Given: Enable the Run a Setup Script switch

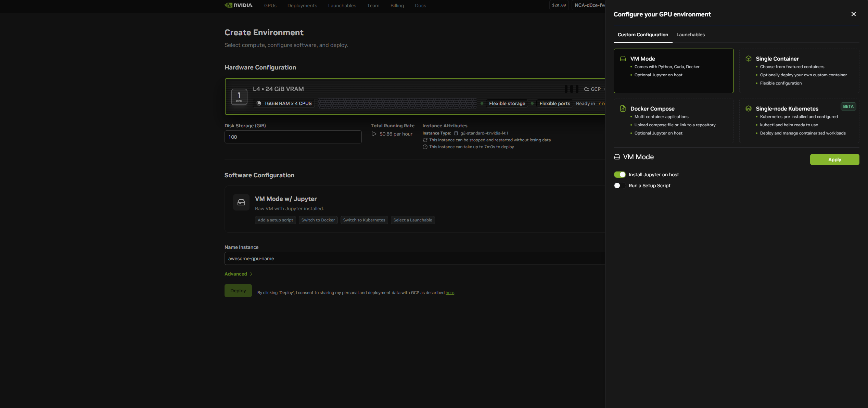Looking at the screenshot, I should [620, 186].
